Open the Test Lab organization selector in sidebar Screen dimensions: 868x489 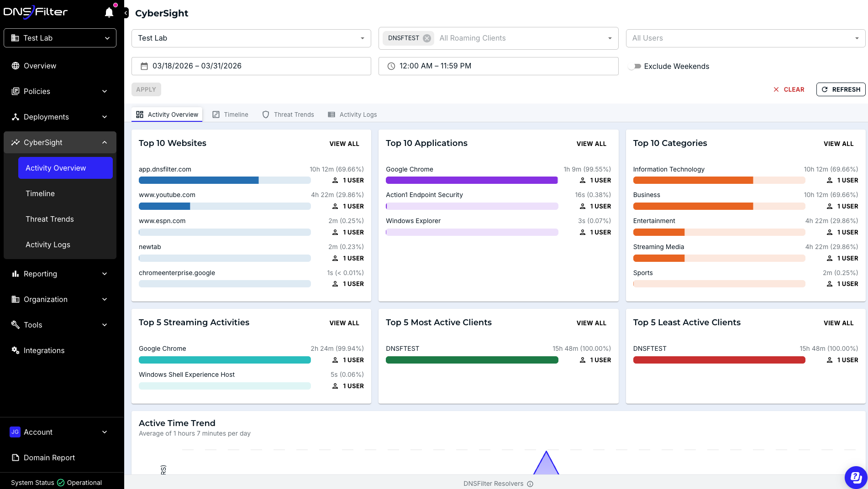[60, 38]
